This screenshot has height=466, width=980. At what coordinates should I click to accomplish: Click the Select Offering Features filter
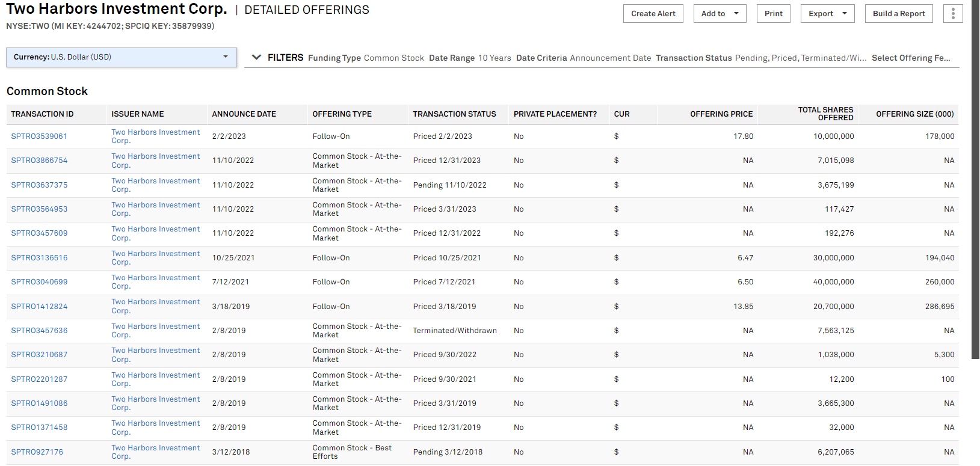point(910,58)
